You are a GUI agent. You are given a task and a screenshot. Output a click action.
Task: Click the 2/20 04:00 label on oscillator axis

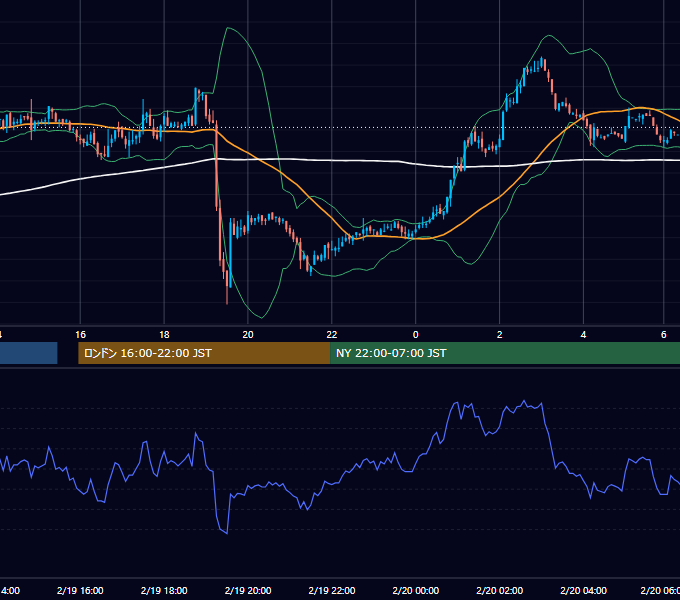(583, 590)
